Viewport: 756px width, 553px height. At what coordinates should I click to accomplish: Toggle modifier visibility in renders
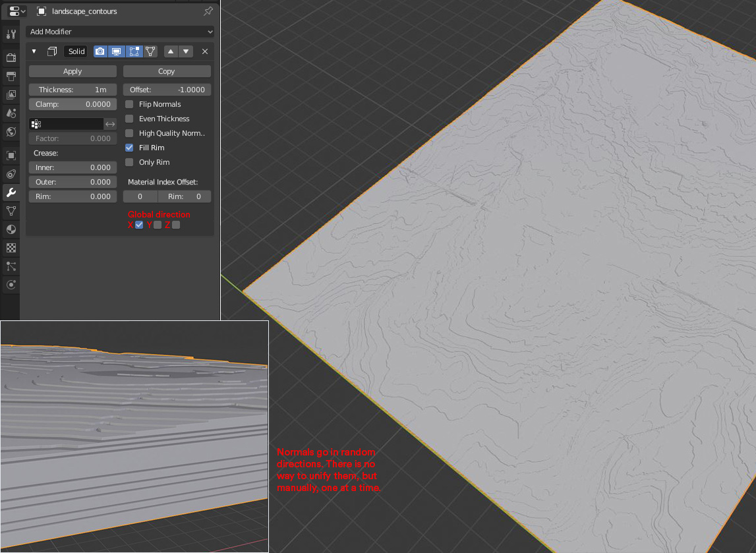[x=100, y=51]
